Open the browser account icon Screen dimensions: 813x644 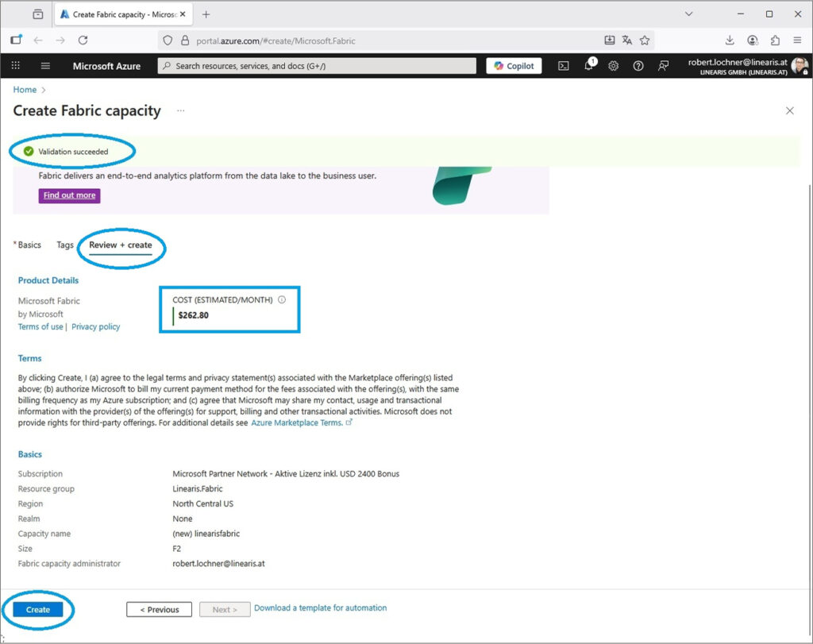tap(753, 40)
